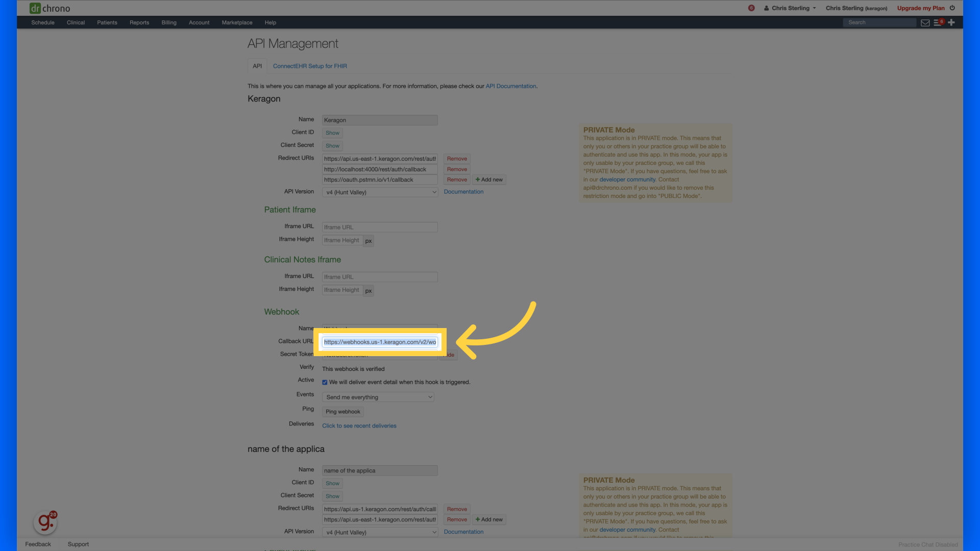
Task: Add new Keragon redirect URI
Action: [x=489, y=180]
